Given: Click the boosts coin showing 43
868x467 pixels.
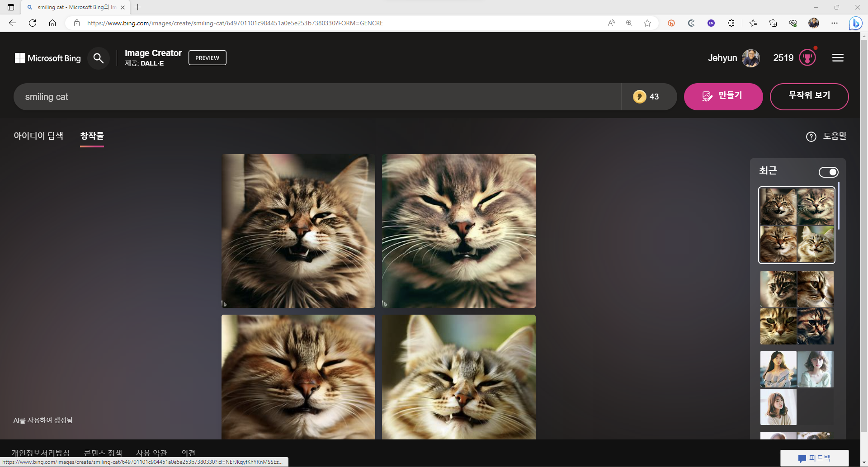Looking at the screenshot, I should [646, 97].
